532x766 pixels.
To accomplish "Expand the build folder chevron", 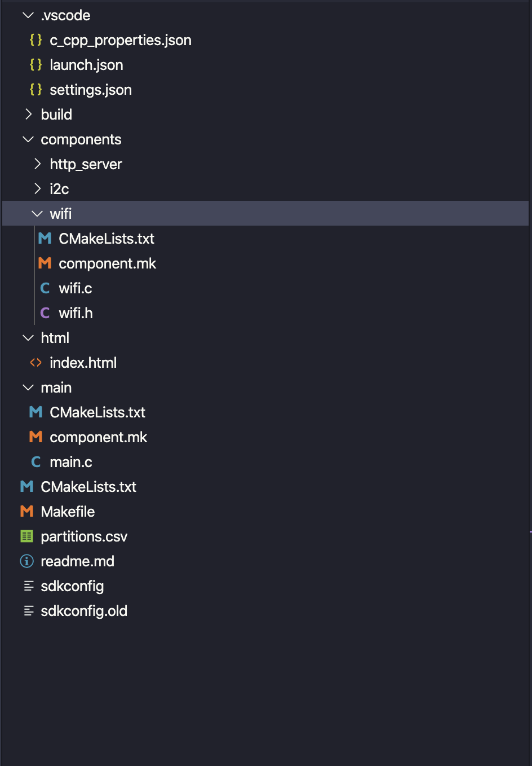I will [x=28, y=115].
